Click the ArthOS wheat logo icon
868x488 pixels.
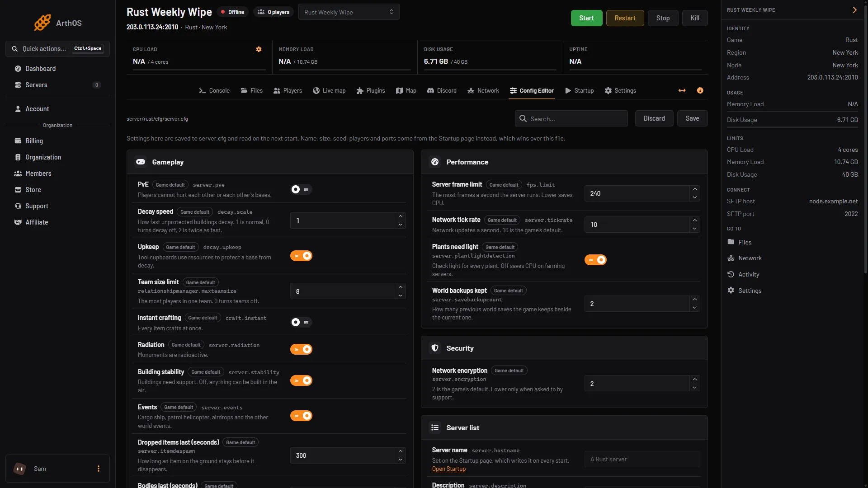[x=42, y=23]
